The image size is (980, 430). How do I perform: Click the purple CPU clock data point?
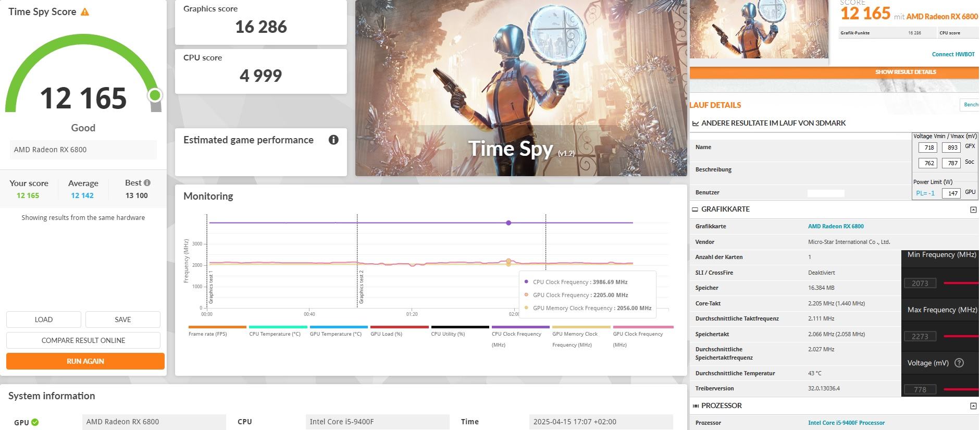[508, 223]
